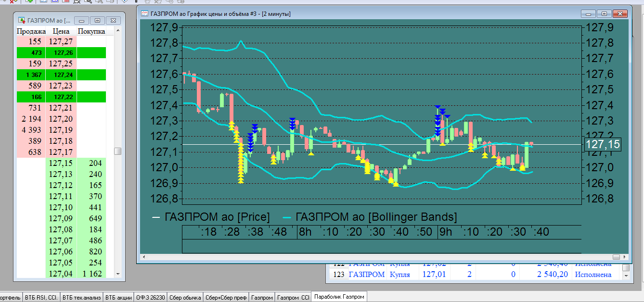The image size is (644, 302).
Task: Select the best bid row 127,15
Action: click(62, 163)
